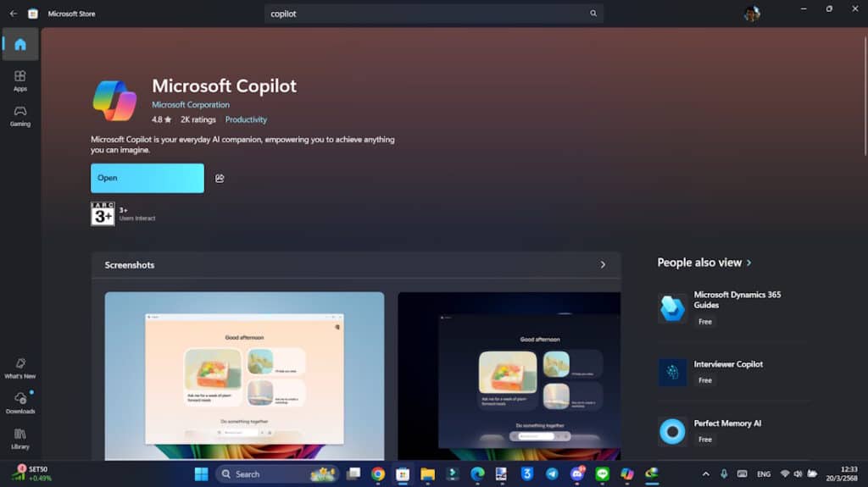The width and height of the screenshot is (868, 487).
Task: Expand the Screenshots section chevron
Action: (603, 265)
